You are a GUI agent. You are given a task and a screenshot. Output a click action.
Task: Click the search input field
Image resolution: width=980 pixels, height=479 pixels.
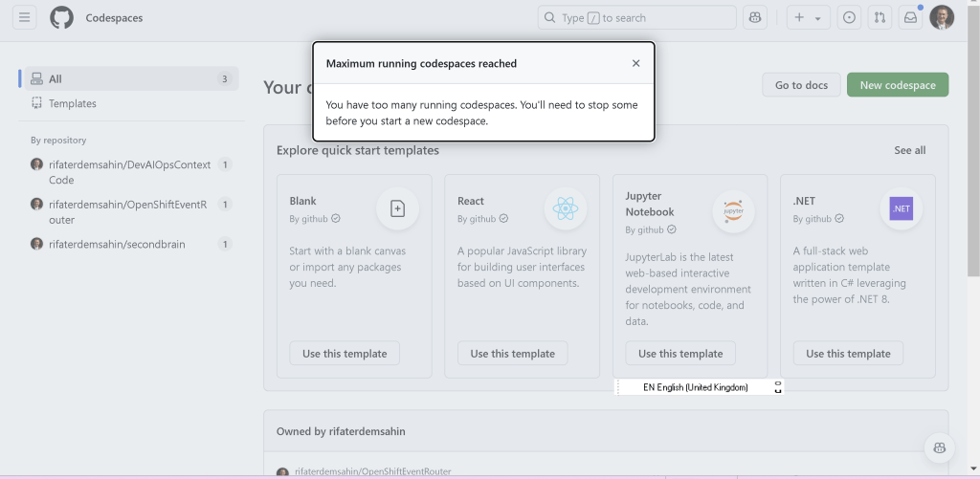click(636, 17)
